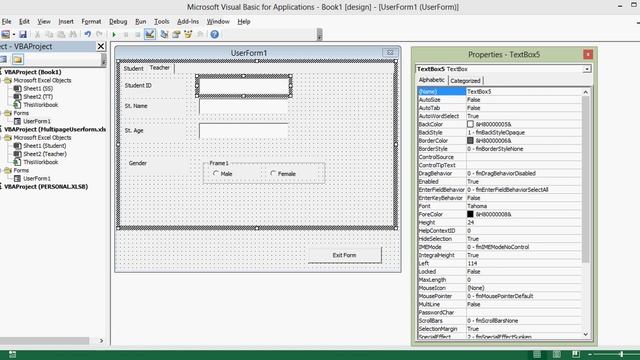Select the Student ID text box

[x=244, y=86]
